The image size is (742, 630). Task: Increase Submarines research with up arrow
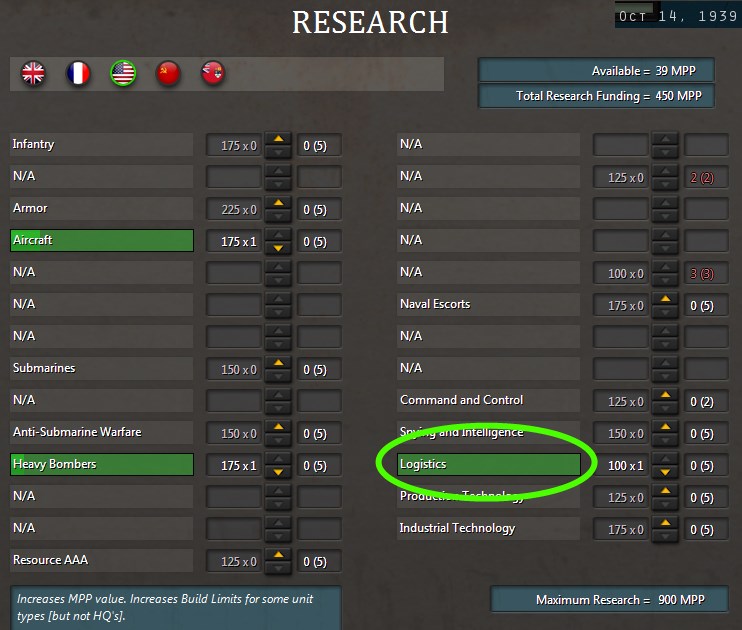click(279, 363)
